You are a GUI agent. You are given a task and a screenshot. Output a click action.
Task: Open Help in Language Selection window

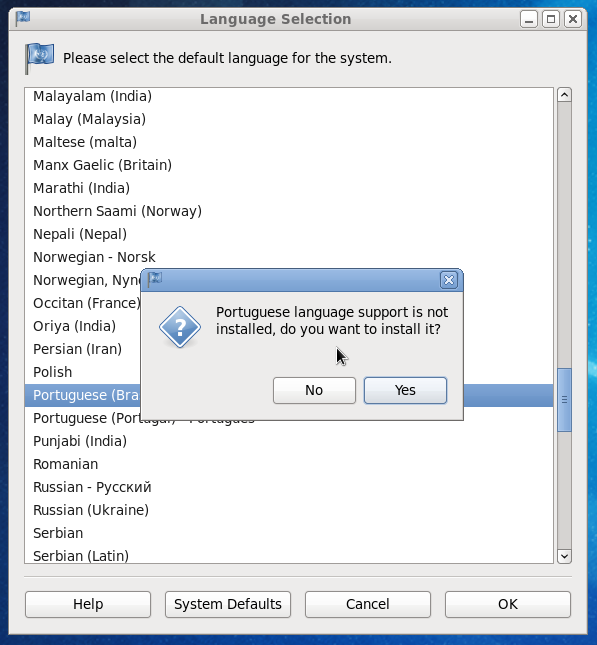[x=88, y=604]
